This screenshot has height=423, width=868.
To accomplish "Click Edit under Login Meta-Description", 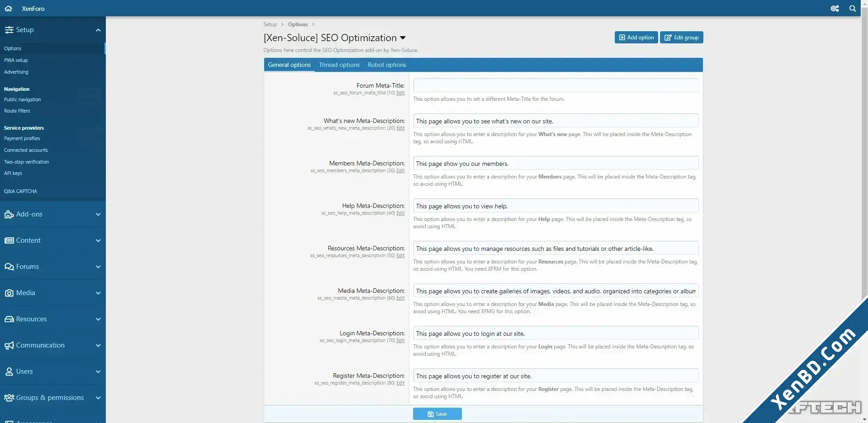I will (400, 341).
